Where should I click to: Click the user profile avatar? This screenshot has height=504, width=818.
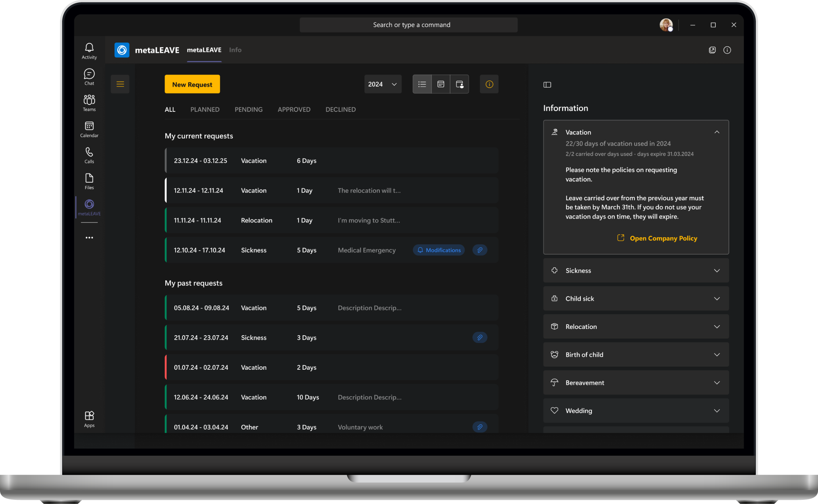666,25
